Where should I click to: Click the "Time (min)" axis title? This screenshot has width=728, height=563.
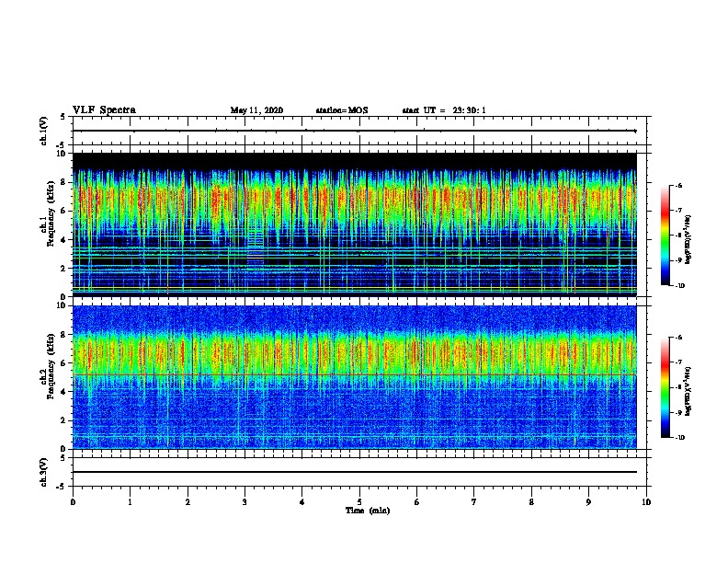tap(368, 511)
